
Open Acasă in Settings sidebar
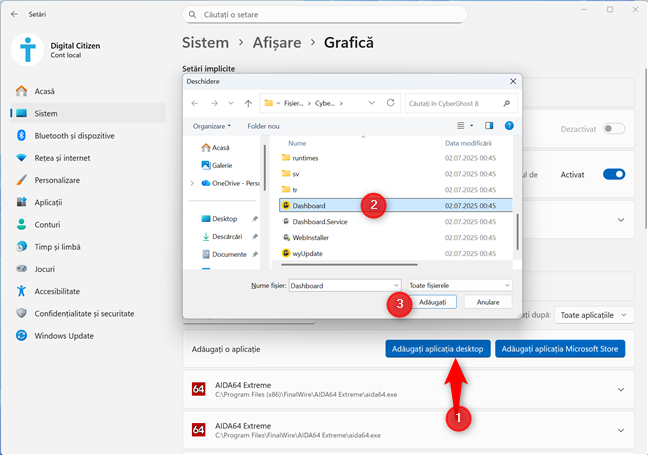88,91
